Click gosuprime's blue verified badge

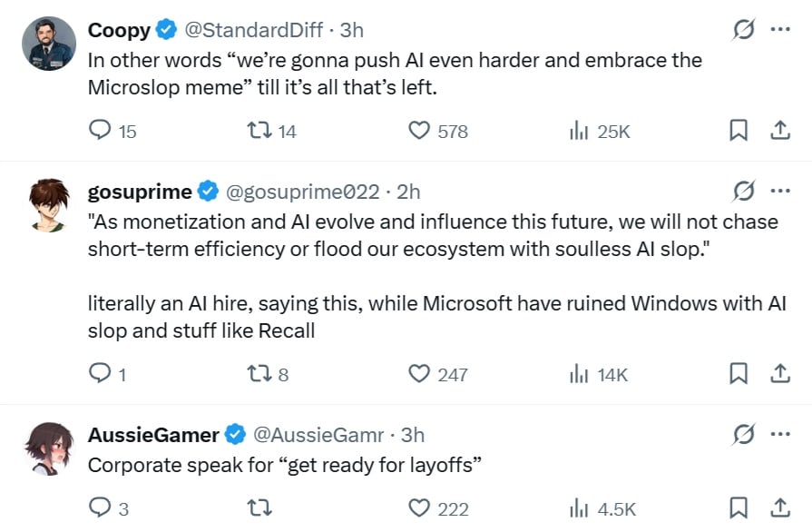point(209,192)
